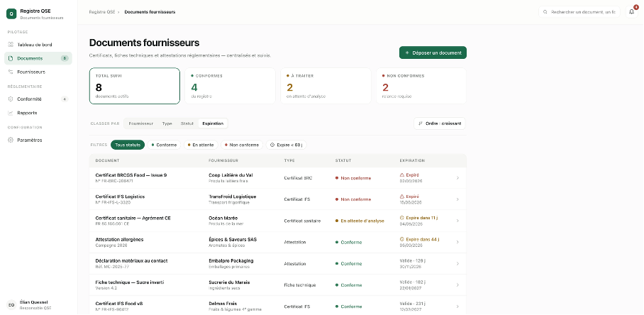Click the Conformité sidebar entry

[x=38, y=99]
